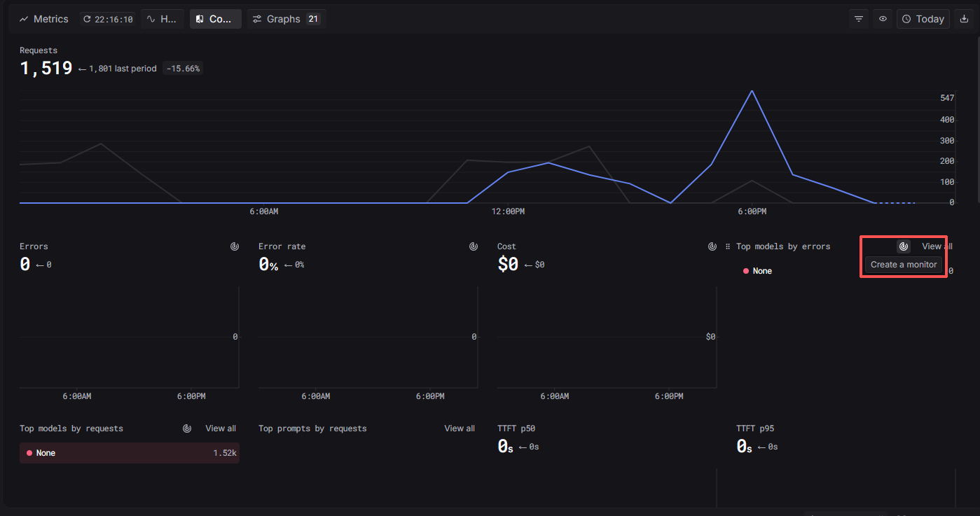Click the -15.66% change badge
The image size is (980, 516).
(x=183, y=69)
